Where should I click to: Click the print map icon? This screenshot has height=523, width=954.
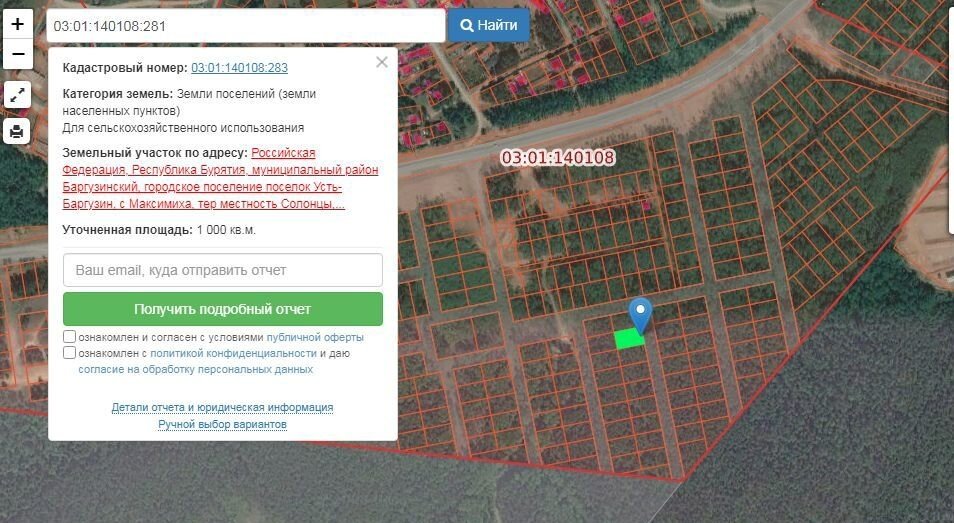click(x=17, y=131)
